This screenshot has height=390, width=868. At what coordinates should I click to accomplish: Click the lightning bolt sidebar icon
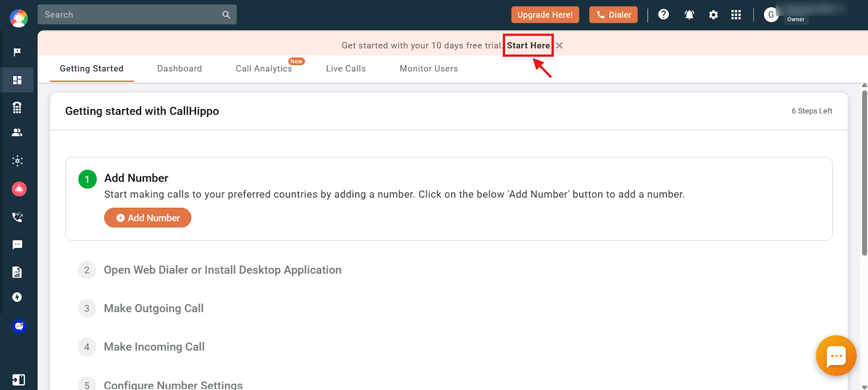coord(17,297)
